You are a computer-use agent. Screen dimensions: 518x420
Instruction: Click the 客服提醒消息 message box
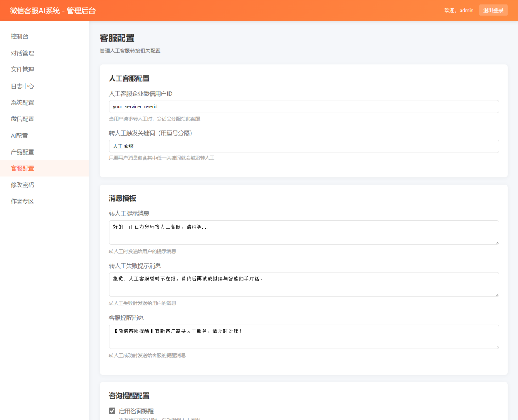[304, 336]
